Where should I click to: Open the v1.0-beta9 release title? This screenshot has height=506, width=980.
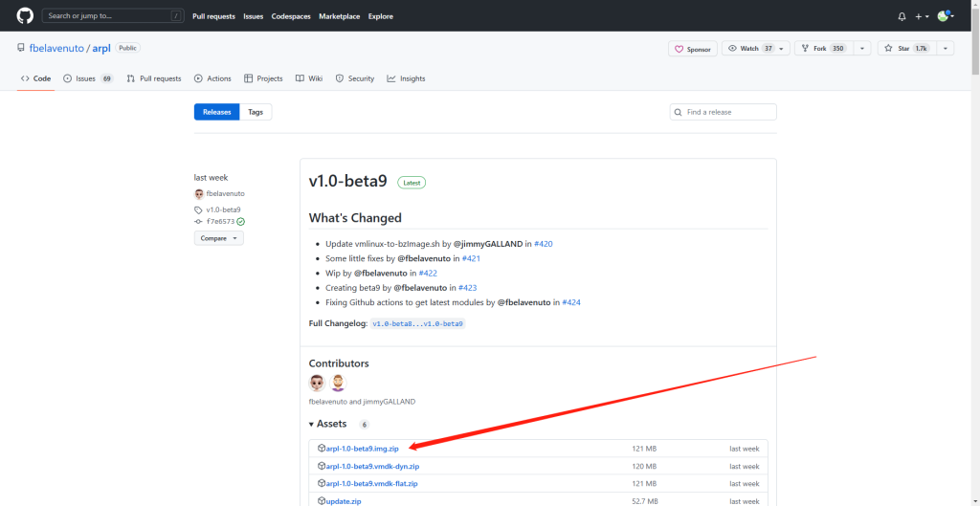tap(348, 181)
